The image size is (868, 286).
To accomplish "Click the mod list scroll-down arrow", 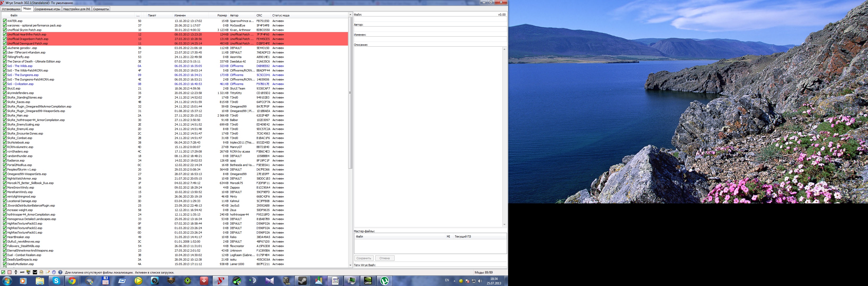I will [350, 266].
